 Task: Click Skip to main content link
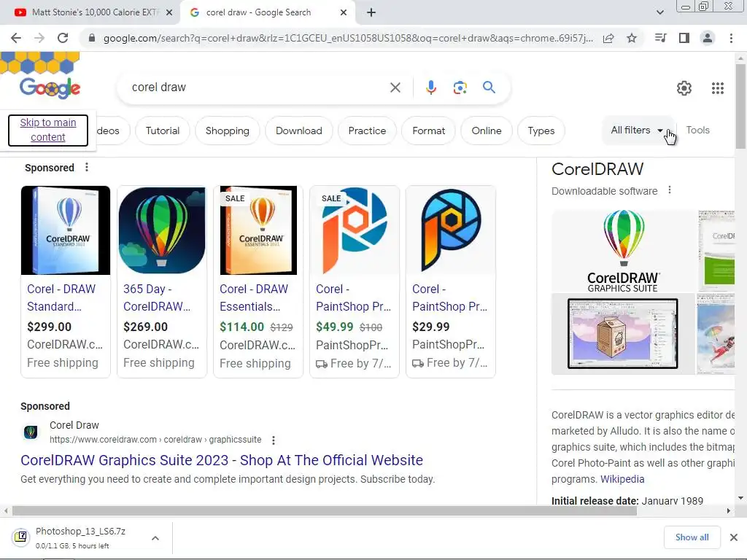click(48, 130)
